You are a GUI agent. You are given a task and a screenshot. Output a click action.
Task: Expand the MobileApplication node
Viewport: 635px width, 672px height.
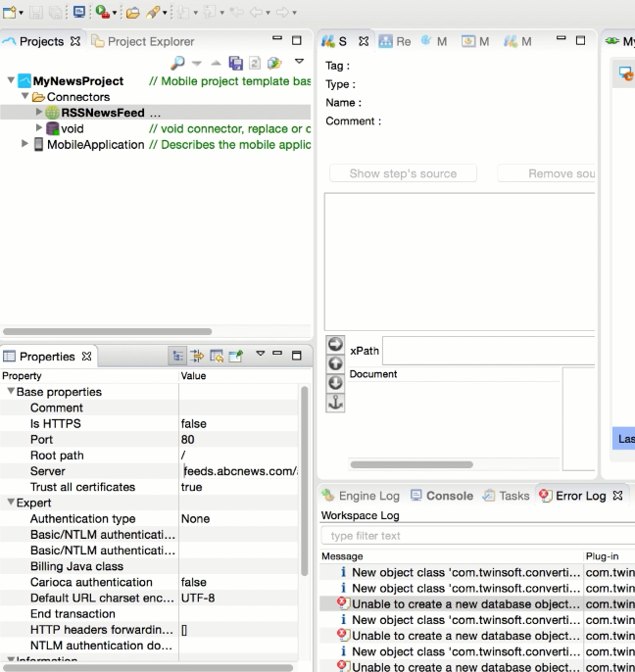24,144
